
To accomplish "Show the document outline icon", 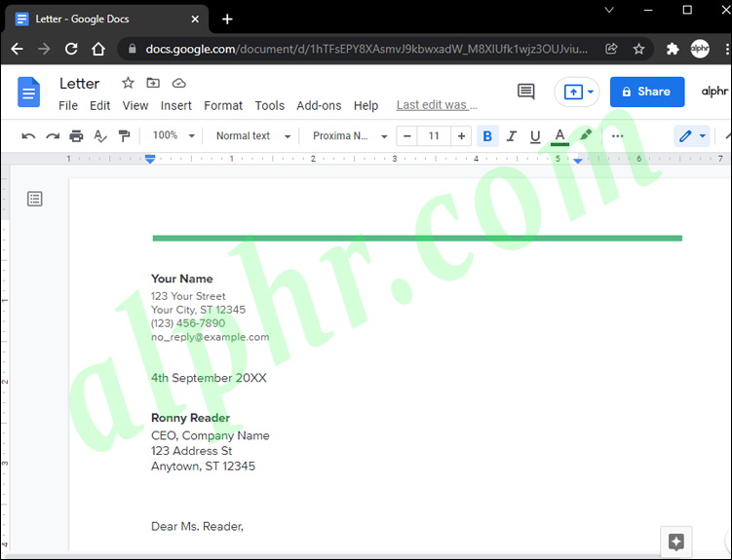I will click(x=34, y=199).
